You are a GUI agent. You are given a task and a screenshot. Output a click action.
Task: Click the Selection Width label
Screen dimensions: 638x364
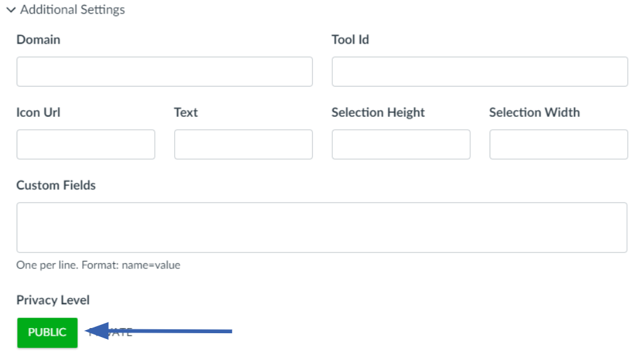click(535, 112)
